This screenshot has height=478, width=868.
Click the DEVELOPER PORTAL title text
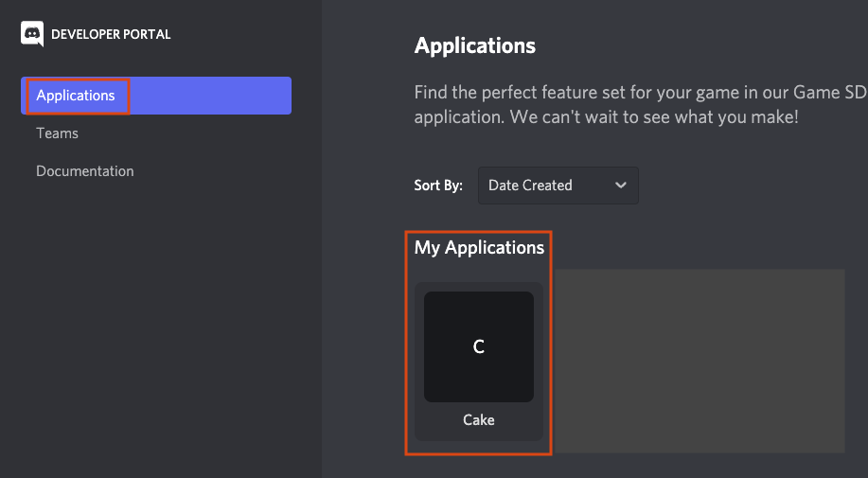[x=111, y=34]
